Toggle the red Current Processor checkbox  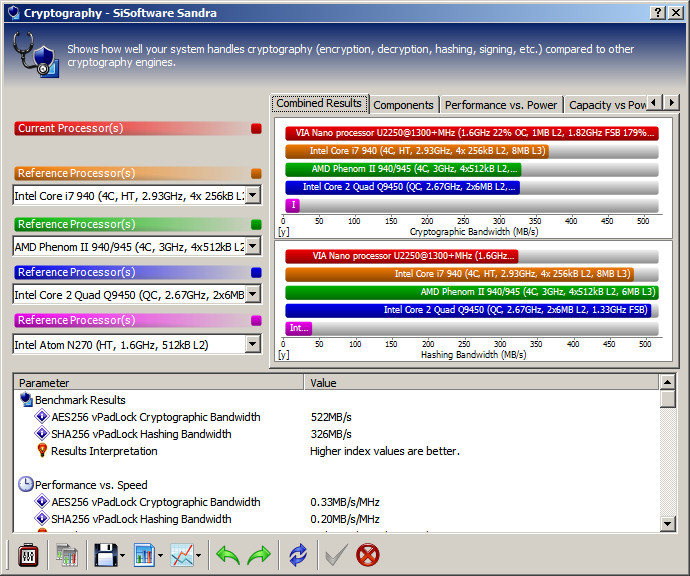pos(256,128)
